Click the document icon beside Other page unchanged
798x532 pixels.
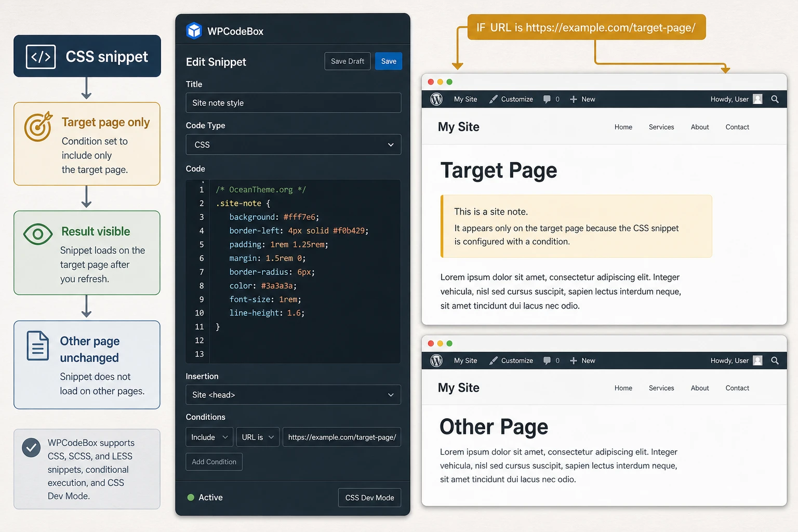[x=38, y=345]
